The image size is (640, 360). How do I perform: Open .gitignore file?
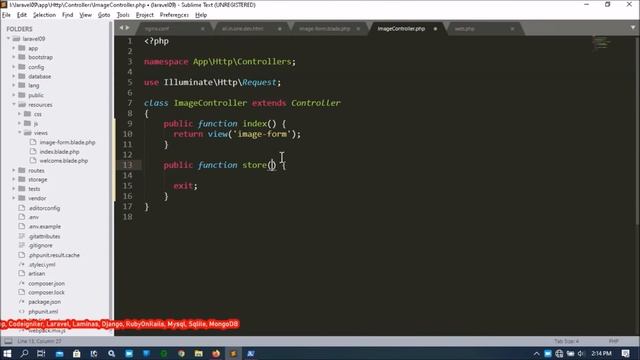click(40, 245)
